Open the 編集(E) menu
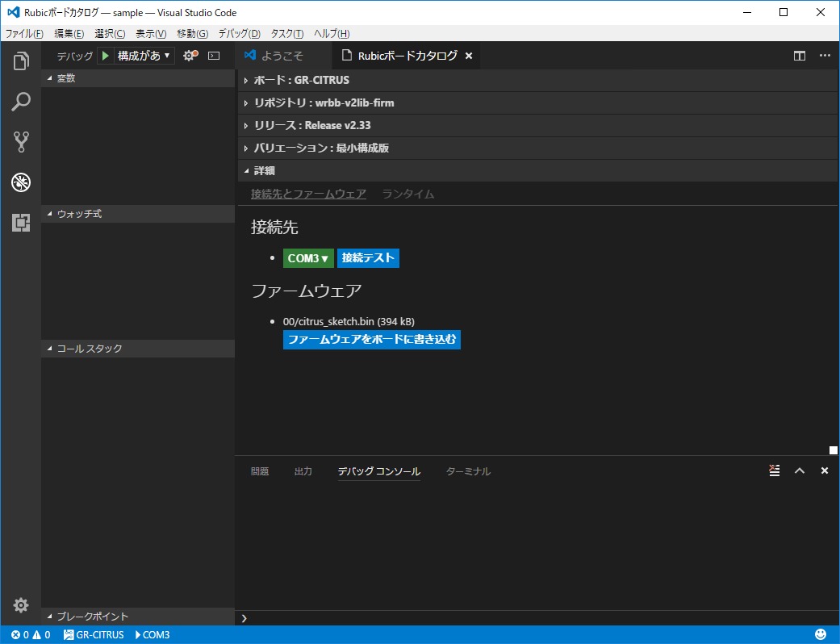This screenshot has width=840, height=644. (x=69, y=34)
